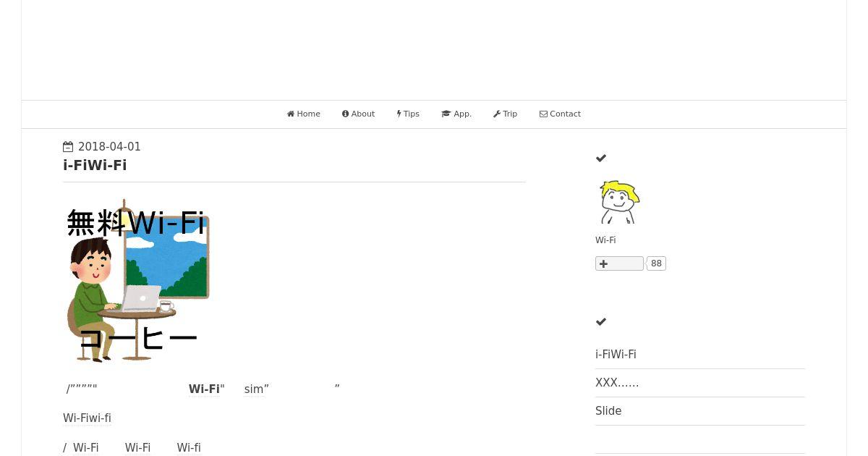Click the lightning bolt Tips icon
This screenshot has height=456, width=868.
[x=399, y=114]
